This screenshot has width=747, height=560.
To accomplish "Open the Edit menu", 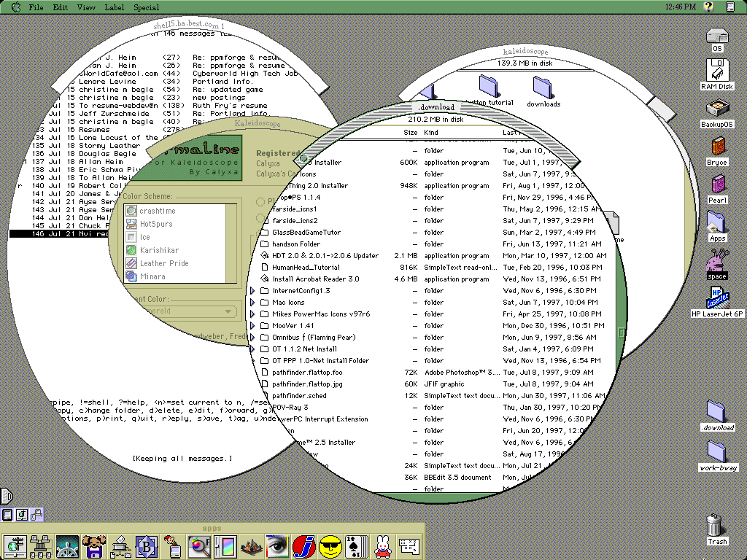I will point(60,7).
